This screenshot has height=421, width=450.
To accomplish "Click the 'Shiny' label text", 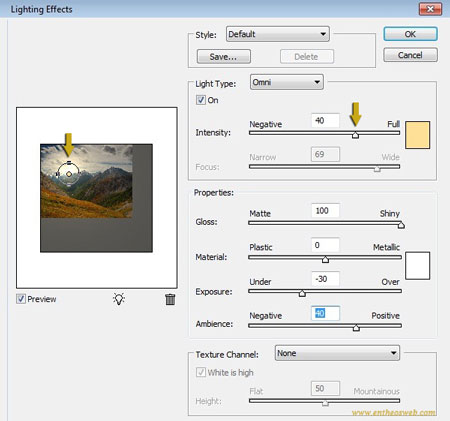I will click(389, 214).
